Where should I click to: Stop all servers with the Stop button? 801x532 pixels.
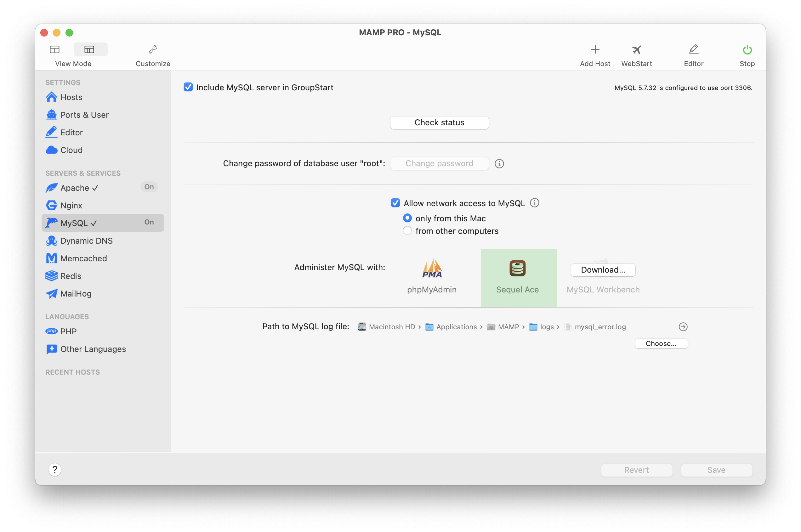coord(747,54)
